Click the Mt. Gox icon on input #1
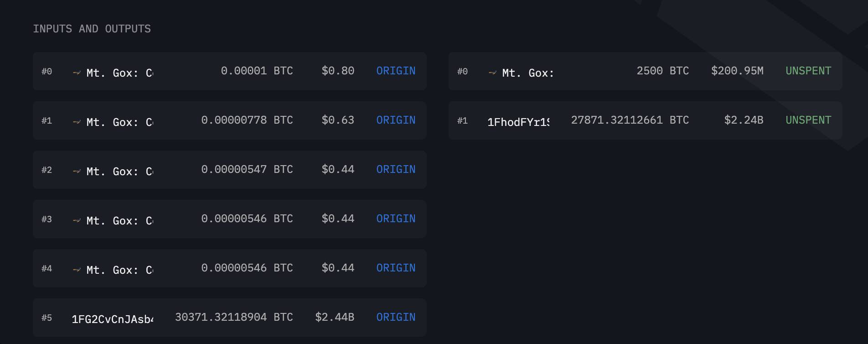The width and height of the screenshot is (868, 344). pyautogui.click(x=77, y=122)
